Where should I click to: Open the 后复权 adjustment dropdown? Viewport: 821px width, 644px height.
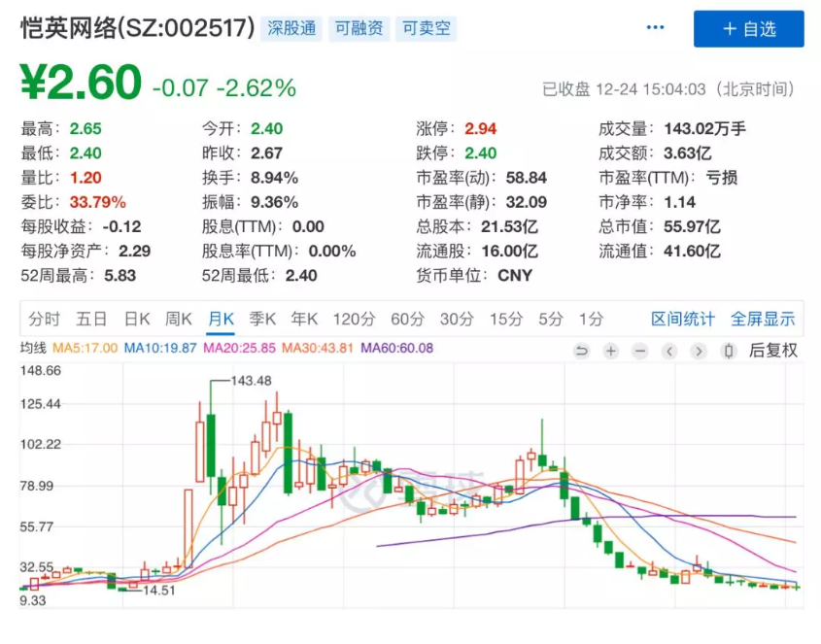pos(773,351)
